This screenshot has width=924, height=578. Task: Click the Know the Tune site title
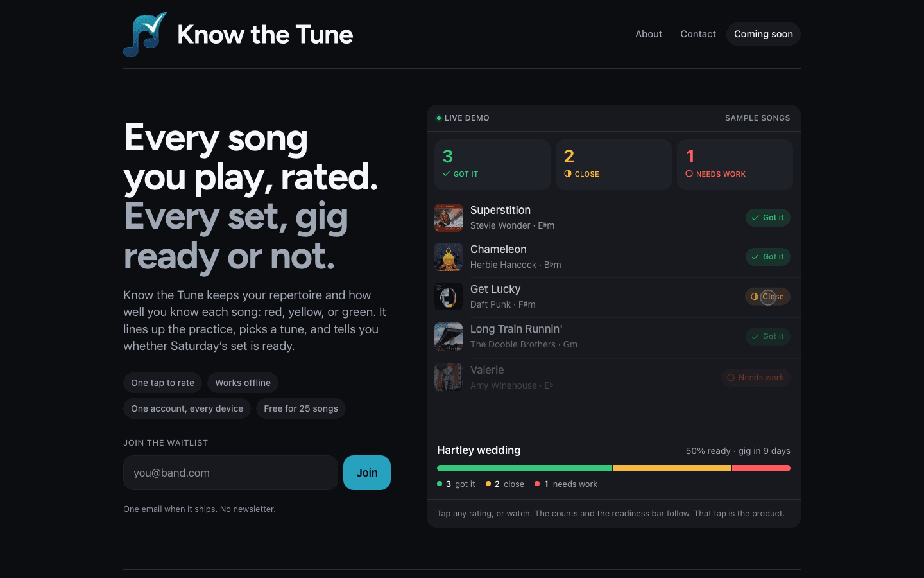tap(265, 35)
